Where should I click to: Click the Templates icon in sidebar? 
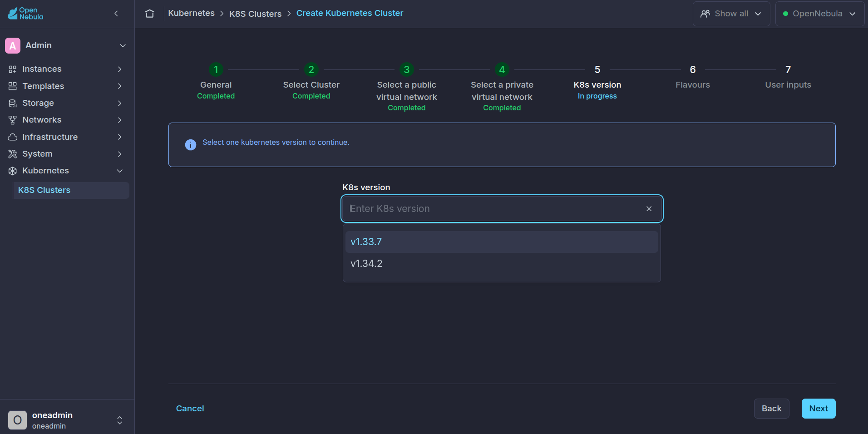click(13, 86)
